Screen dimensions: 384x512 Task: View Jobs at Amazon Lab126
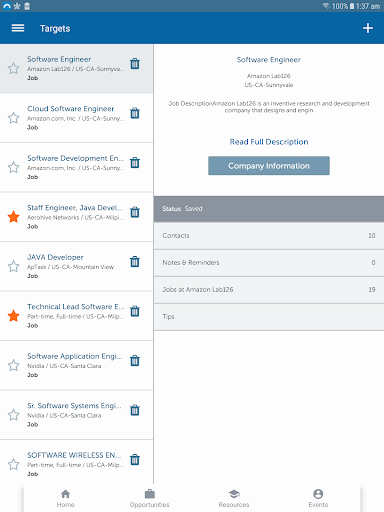269,290
